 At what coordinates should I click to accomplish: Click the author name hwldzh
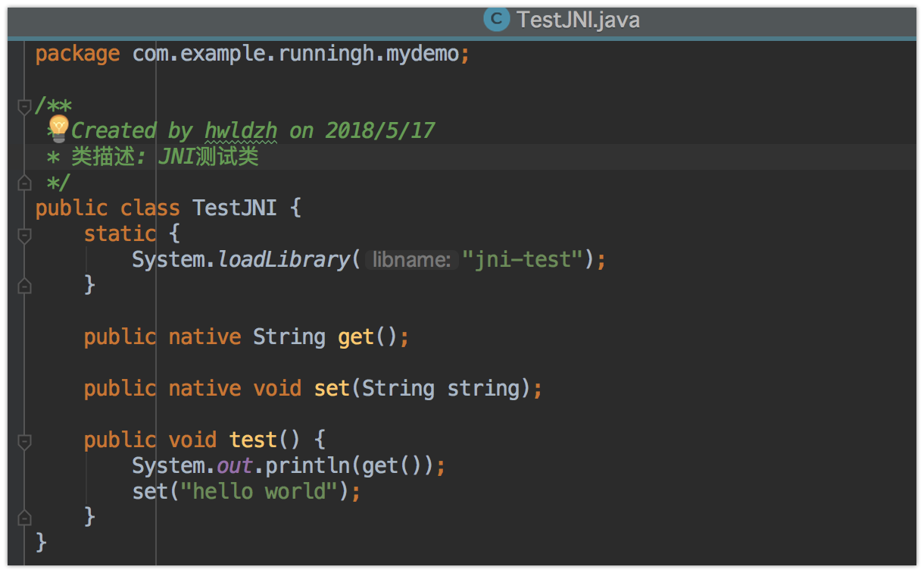click(240, 129)
